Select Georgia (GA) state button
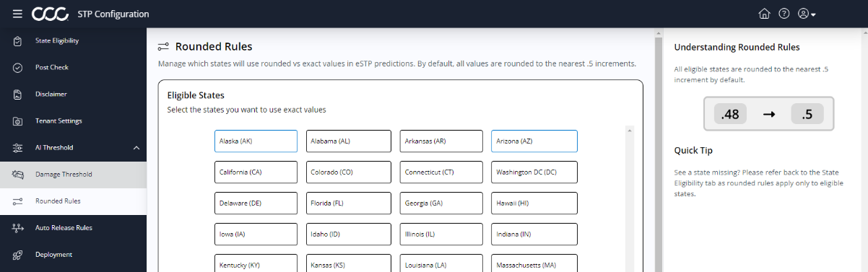 (x=441, y=203)
